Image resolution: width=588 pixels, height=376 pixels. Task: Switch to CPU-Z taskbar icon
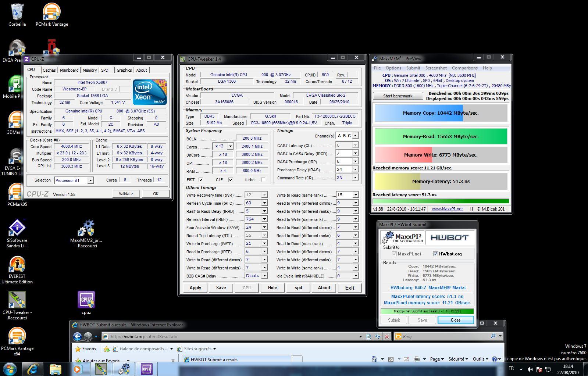pyautogui.click(x=147, y=369)
